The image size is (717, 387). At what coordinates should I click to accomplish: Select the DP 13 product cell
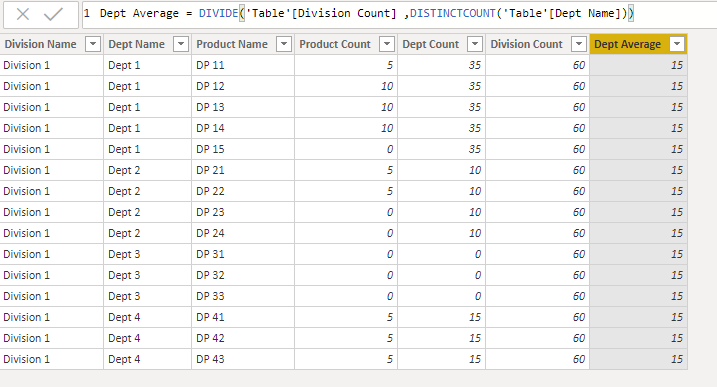[243, 107]
